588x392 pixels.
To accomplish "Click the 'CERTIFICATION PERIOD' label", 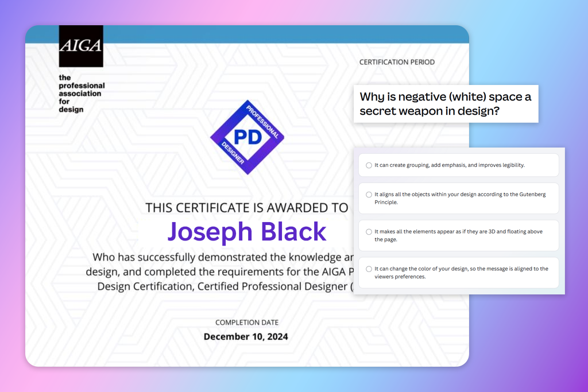I will coord(397,62).
